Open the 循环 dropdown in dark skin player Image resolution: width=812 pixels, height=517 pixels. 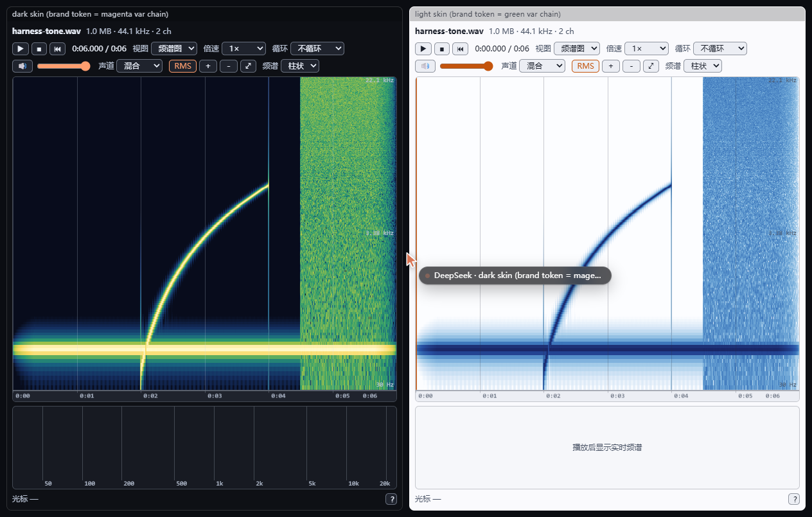click(317, 48)
